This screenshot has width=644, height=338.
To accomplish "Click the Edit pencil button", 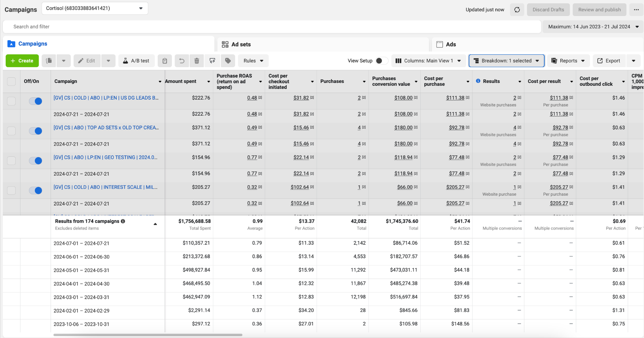I will (x=87, y=61).
